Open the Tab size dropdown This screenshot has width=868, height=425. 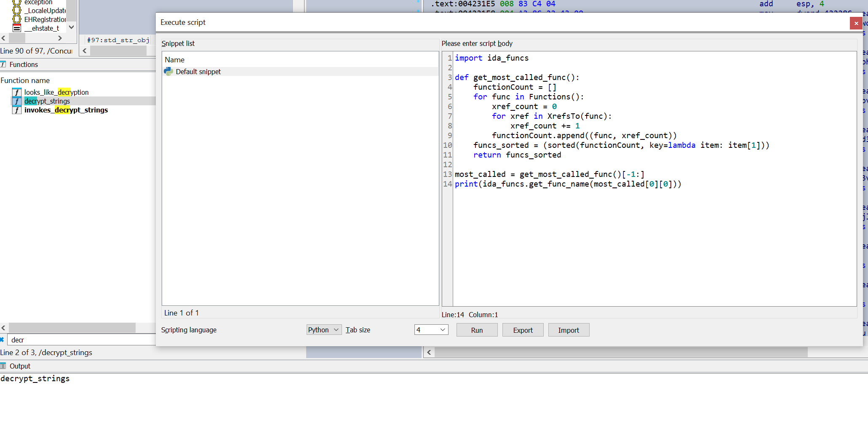(x=431, y=330)
